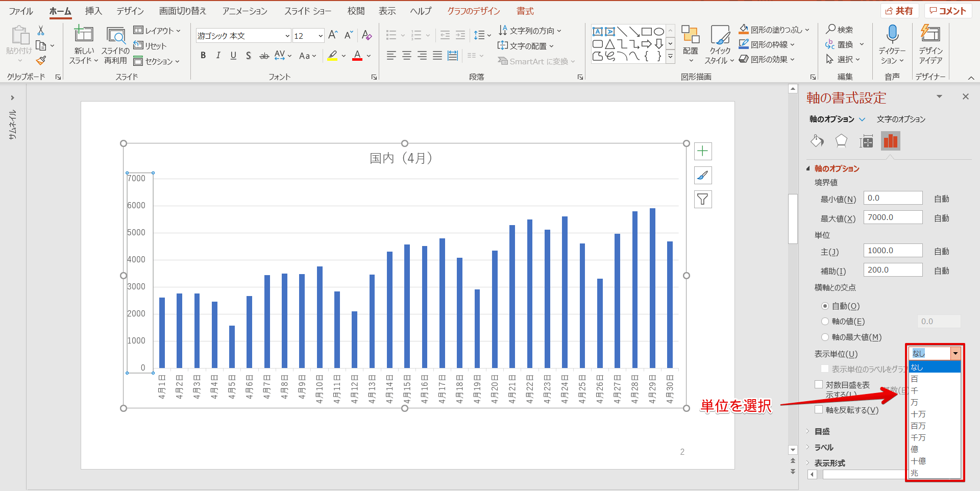Toggle Italic formatting
The width and height of the screenshot is (980, 491).
[x=218, y=56]
